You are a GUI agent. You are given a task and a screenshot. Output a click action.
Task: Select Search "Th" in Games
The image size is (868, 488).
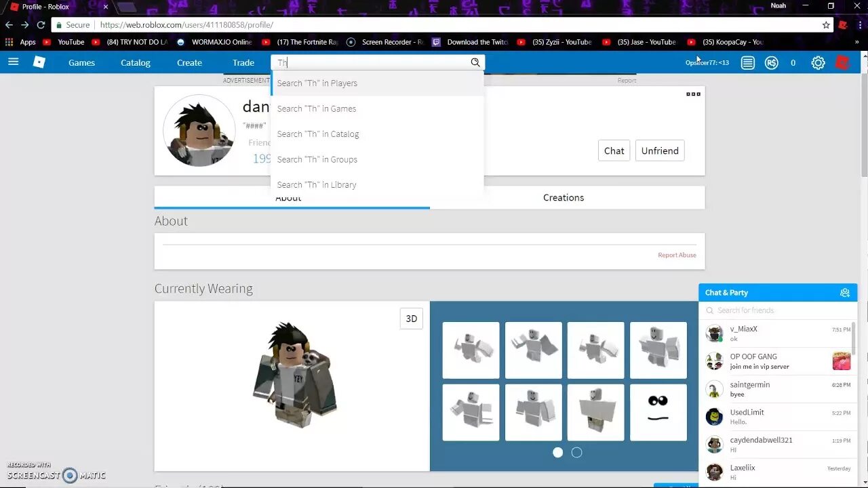pyautogui.click(x=377, y=108)
